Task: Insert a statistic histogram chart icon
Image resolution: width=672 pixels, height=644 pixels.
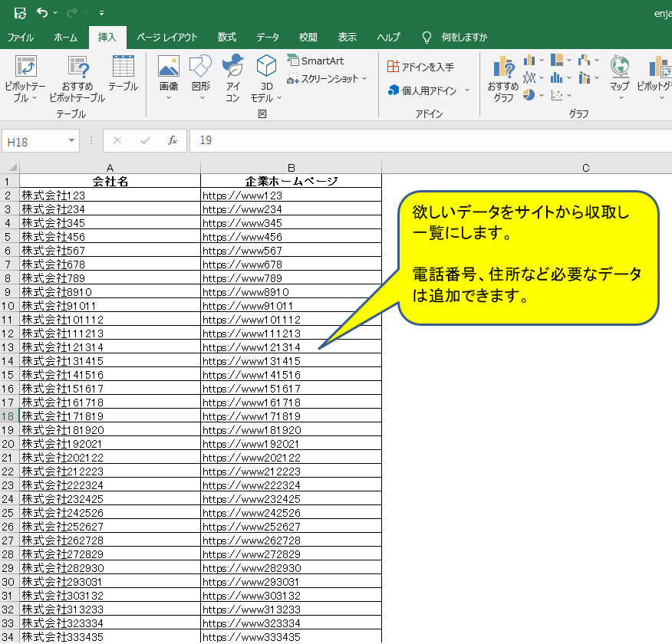Action: 557,78
